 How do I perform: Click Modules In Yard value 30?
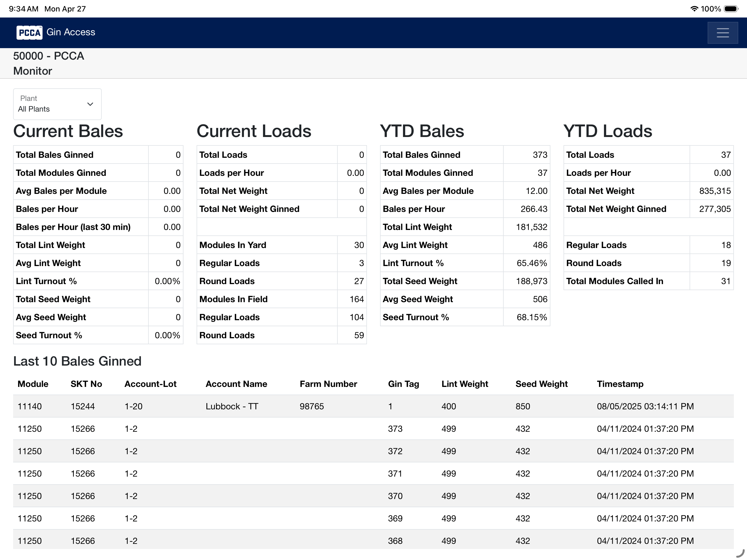pyautogui.click(x=359, y=245)
